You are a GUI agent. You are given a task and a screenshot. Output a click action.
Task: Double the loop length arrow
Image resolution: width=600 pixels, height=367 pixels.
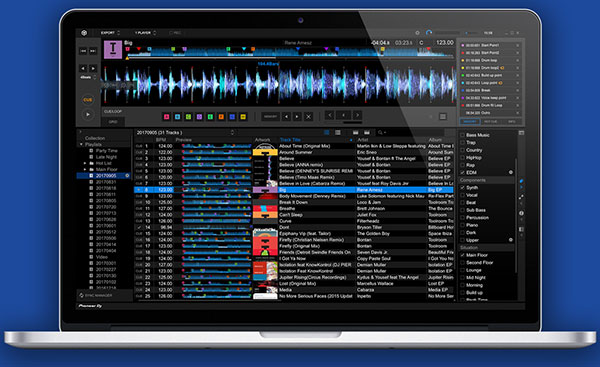coord(357,115)
